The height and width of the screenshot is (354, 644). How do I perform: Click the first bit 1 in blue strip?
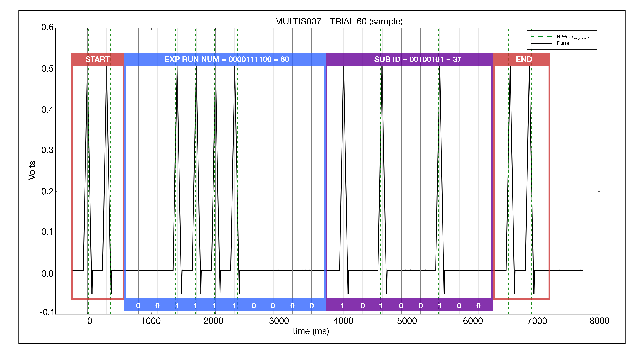tap(177, 306)
